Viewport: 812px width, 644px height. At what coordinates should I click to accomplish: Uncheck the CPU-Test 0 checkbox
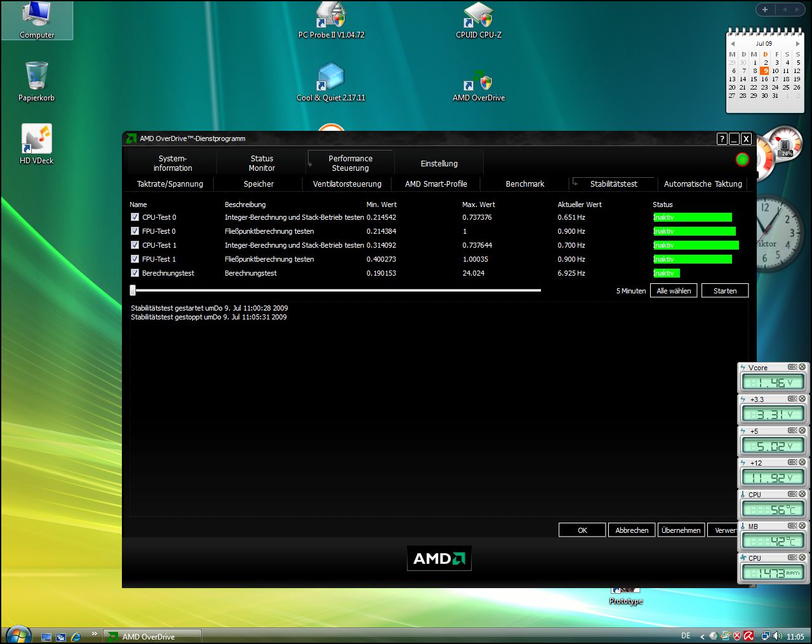[135, 217]
